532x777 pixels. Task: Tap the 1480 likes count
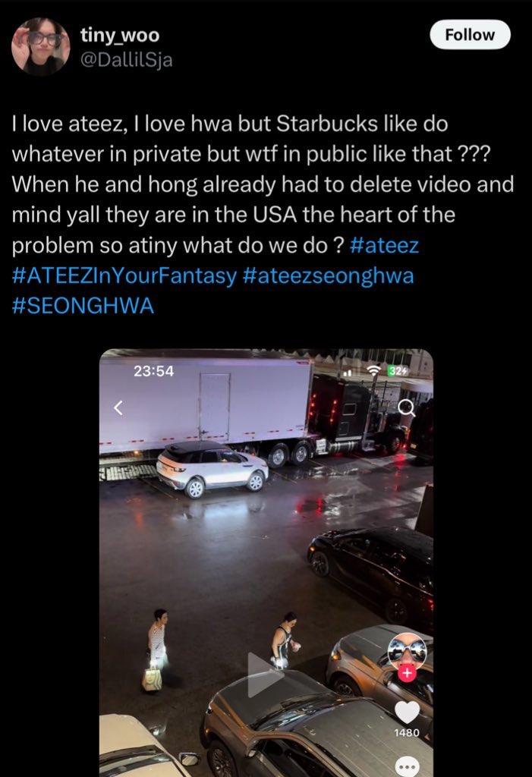tap(407, 732)
